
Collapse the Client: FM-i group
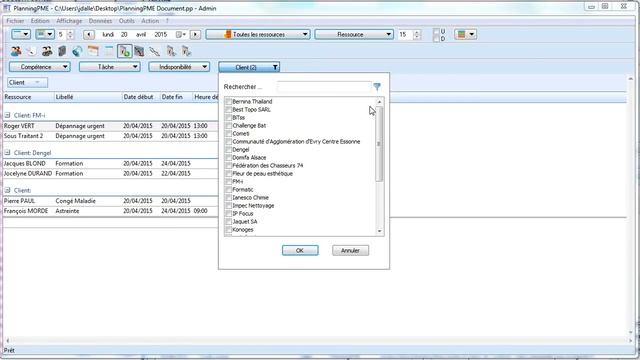(x=7, y=115)
